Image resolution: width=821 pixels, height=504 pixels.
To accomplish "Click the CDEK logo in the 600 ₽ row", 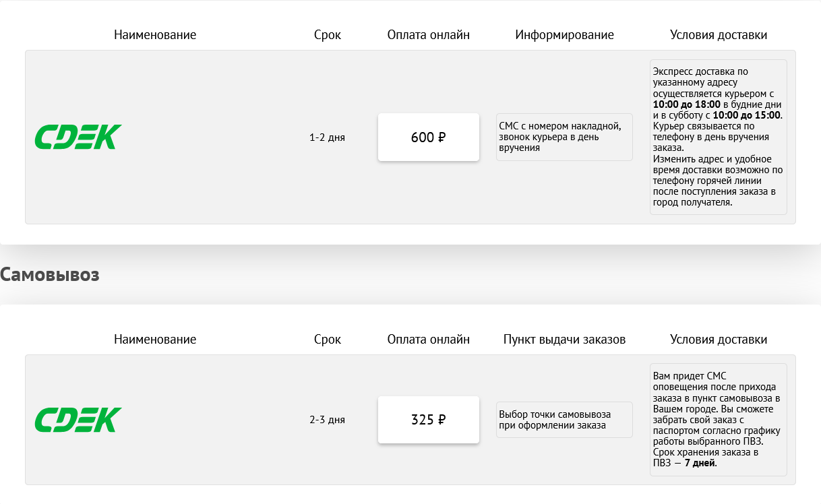I will (x=78, y=137).
